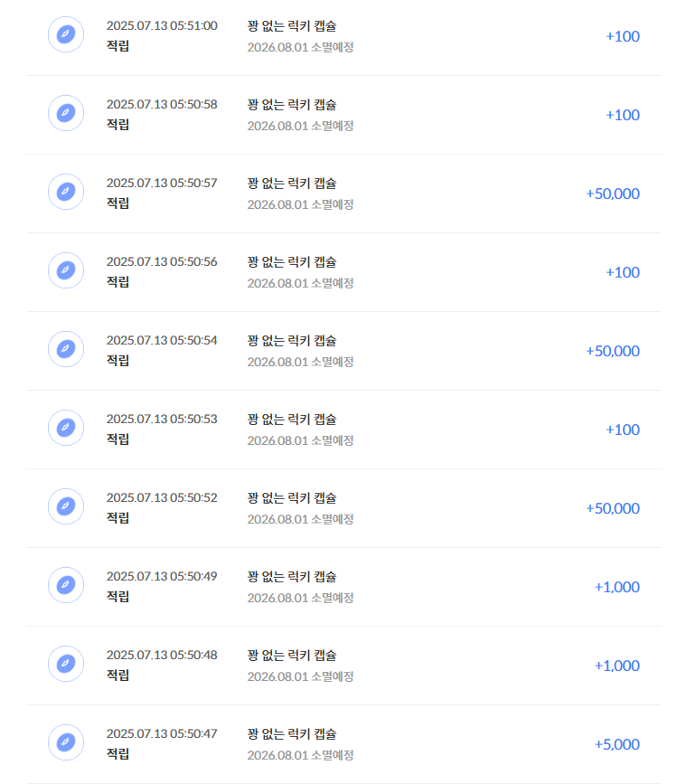Click the point icon for 05:50:56 entry
The height and width of the screenshot is (784, 677).
[65, 270]
